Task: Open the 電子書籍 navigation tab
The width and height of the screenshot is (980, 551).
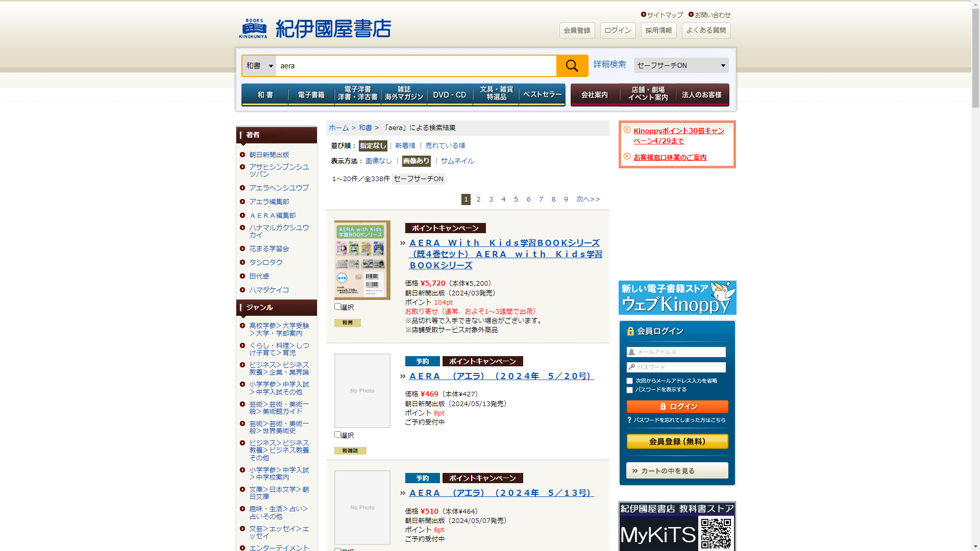Action: click(311, 95)
